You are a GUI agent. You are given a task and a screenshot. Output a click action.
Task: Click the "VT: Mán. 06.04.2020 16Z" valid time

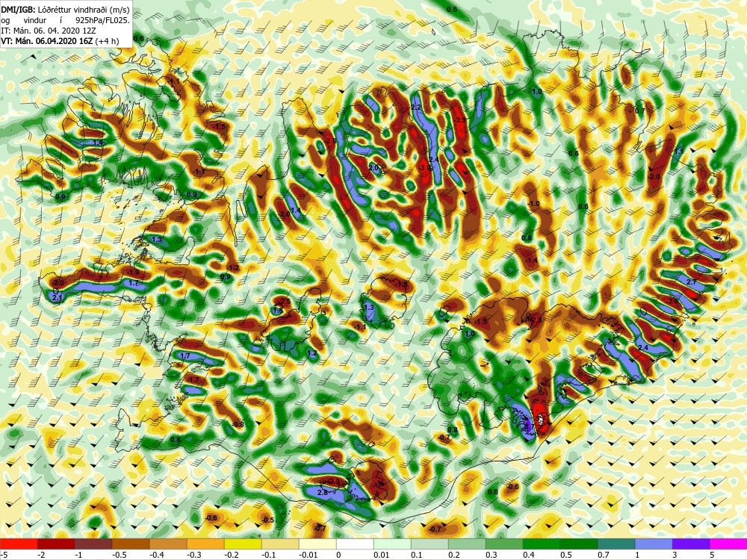(47, 41)
